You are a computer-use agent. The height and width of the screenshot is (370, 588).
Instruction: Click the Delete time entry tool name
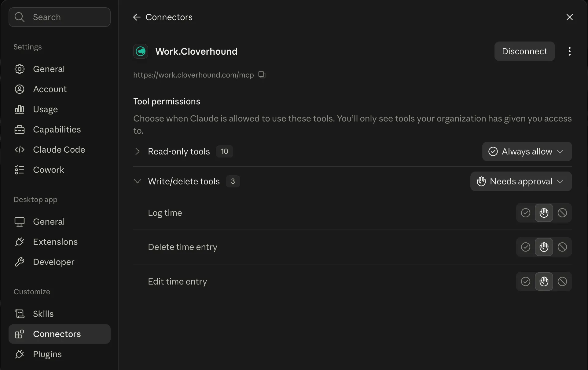(x=182, y=247)
